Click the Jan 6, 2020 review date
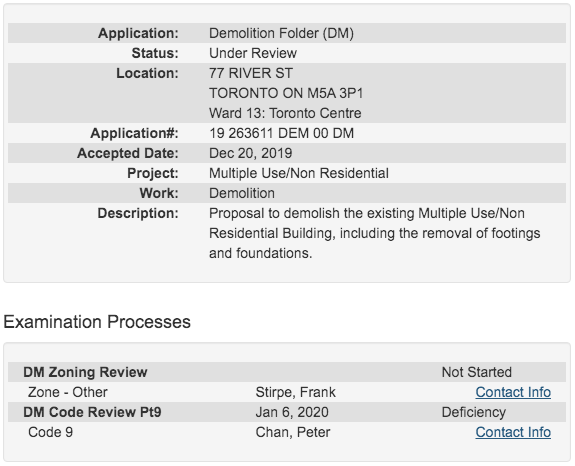The image size is (575, 466). (292, 412)
